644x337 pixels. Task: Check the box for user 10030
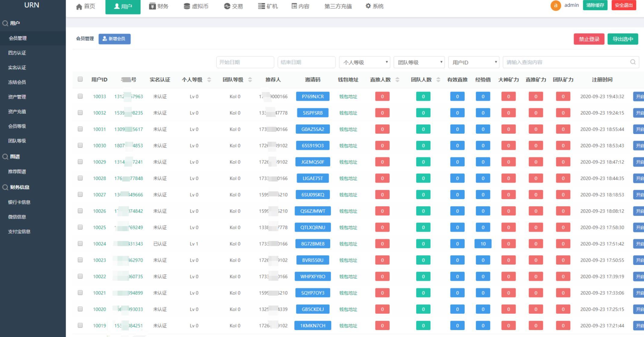[x=80, y=145]
